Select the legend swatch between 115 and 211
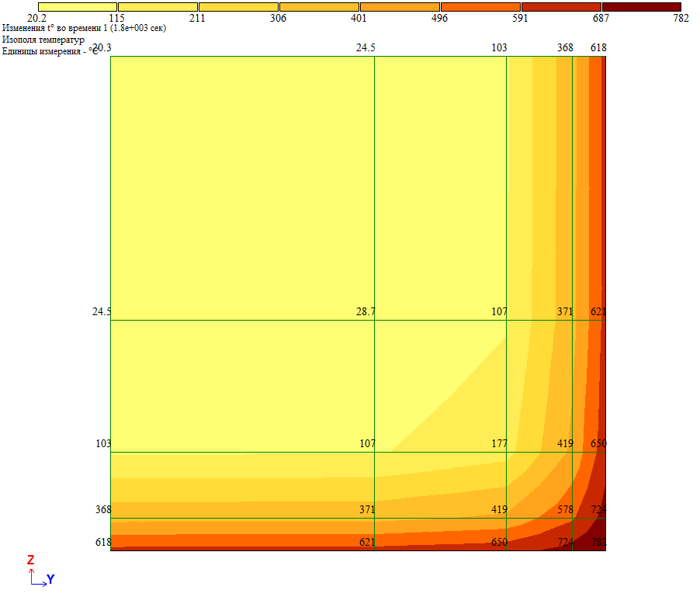700x597 pixels. point(158,6)
